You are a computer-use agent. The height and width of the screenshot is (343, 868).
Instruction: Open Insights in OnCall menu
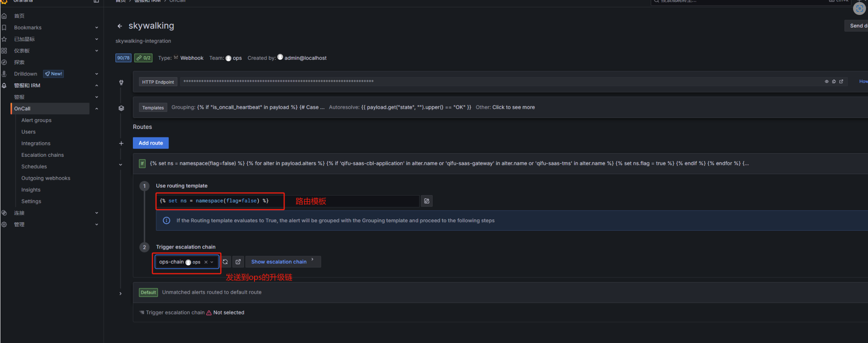pyautogui.click(x=31, y=190)
